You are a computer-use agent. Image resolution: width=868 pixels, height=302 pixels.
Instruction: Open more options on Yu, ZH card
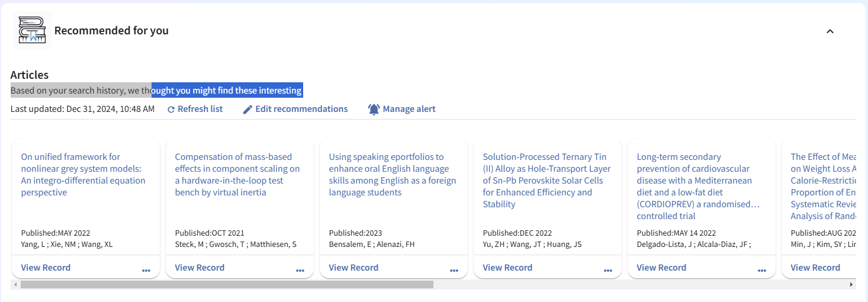tap(608, 271)
